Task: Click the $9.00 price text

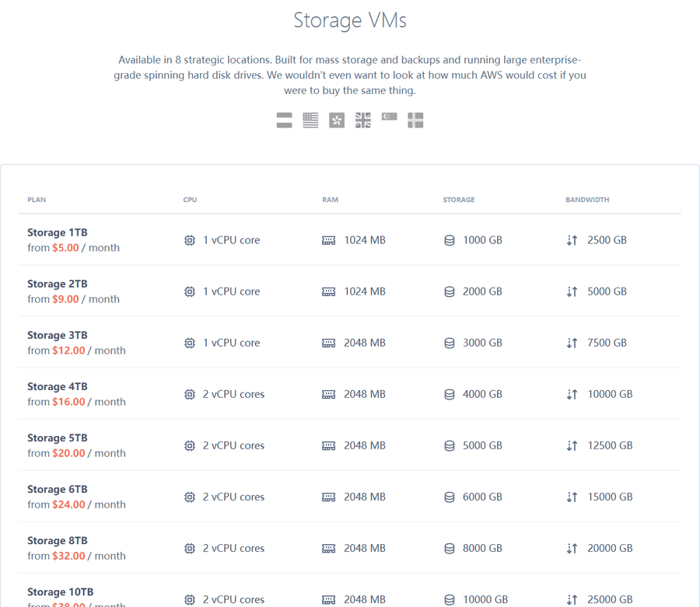Action: click(x=65, y=299)
